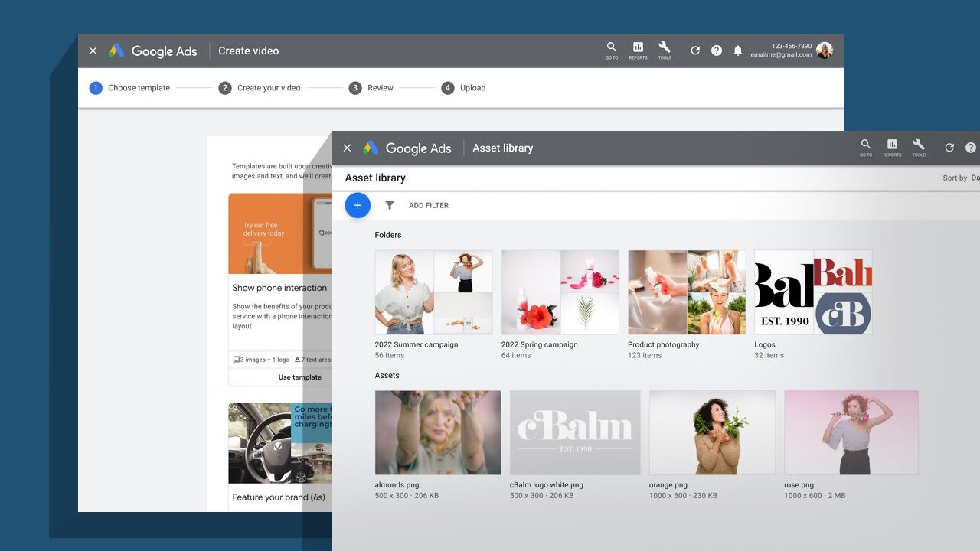Select the rose.png asset thumbnail
This screenshot has height=551, width=980.
pyautogui.click(x=851, y=432)
